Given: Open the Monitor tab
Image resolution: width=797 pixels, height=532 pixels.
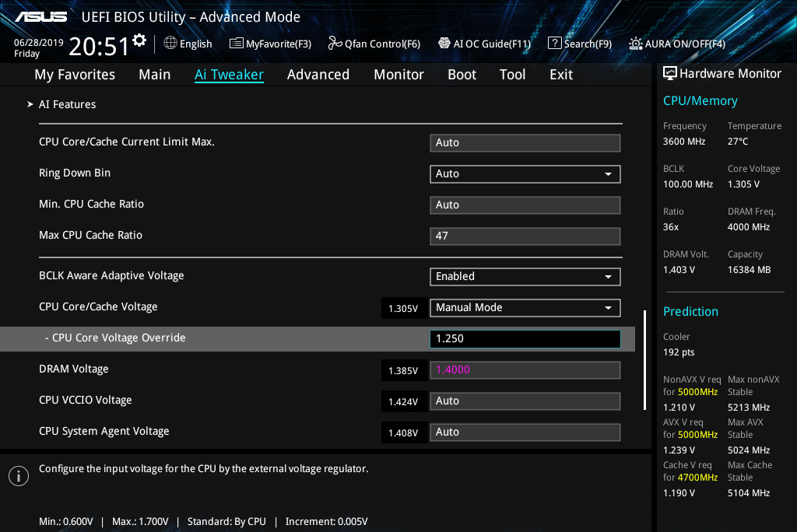Looking at the screenshot, I should pyautogui.click(x=398, y=75).
